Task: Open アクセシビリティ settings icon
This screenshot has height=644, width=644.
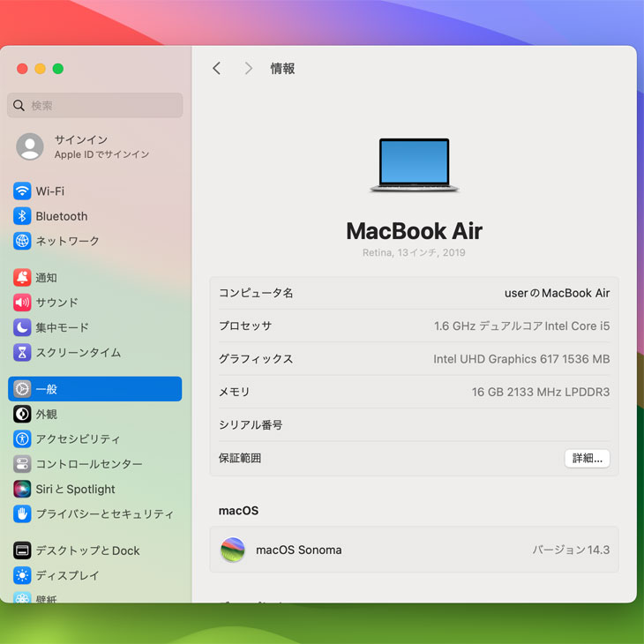Action: 22,438
